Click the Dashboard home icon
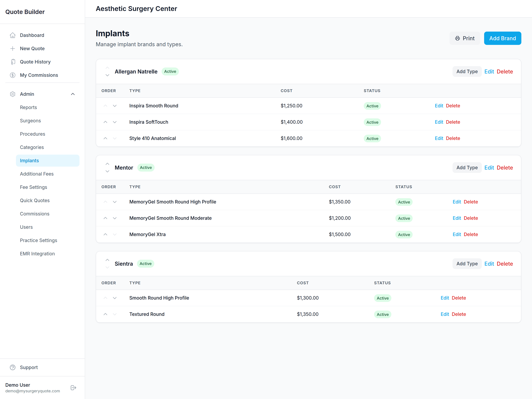Viewport: 532px width, 399px height. coord(13,35)
